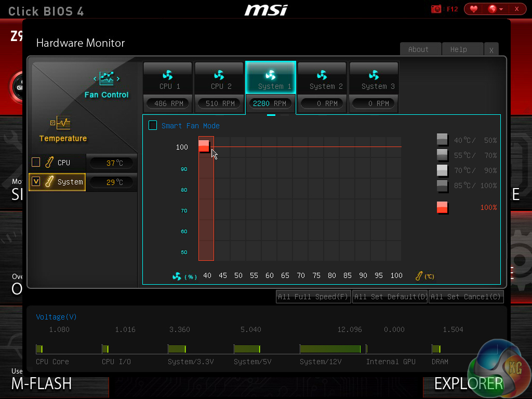532x399 pixels.
Task: Click the Fan Control label
Action: (x=107, y=95)
